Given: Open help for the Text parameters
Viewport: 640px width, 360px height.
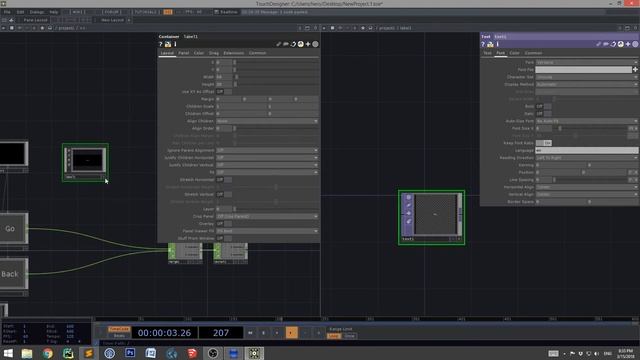Looking at the screenshot, I should tap(483, 44).
